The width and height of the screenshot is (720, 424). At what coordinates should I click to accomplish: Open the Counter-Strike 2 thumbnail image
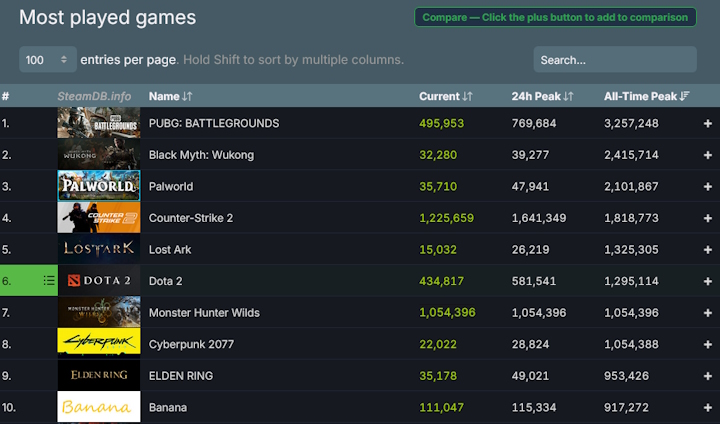click(x=99, y=217)
